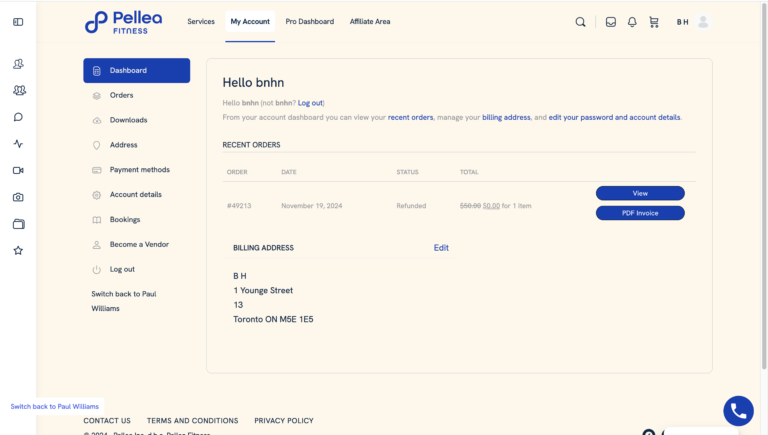Click Edit next to Billing Address
Image resolution: width=768 pixels, height=435 pixels.
(x=441, y=248)
